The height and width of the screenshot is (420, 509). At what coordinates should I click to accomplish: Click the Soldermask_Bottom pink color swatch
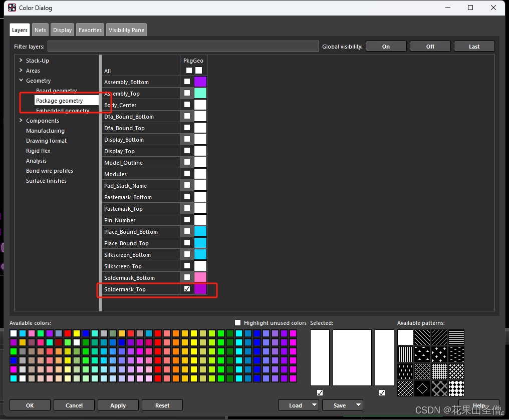pos(200,277)
